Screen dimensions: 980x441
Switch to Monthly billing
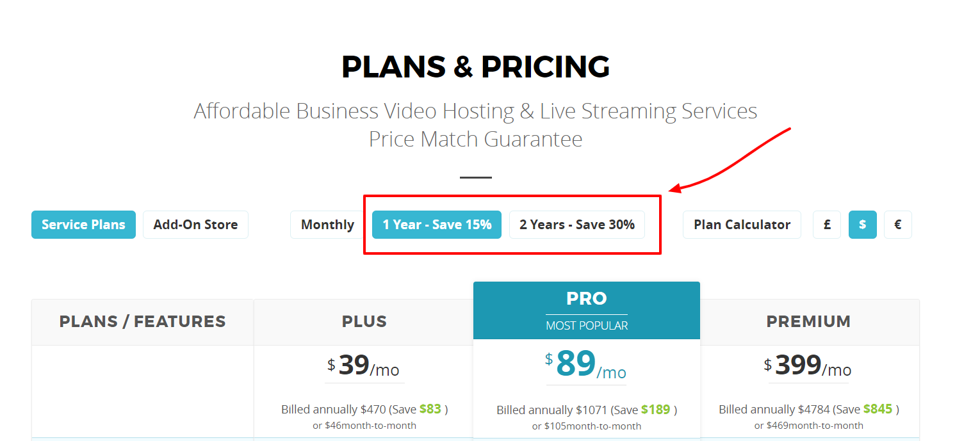pyautogui.click(x=327, y=225)
